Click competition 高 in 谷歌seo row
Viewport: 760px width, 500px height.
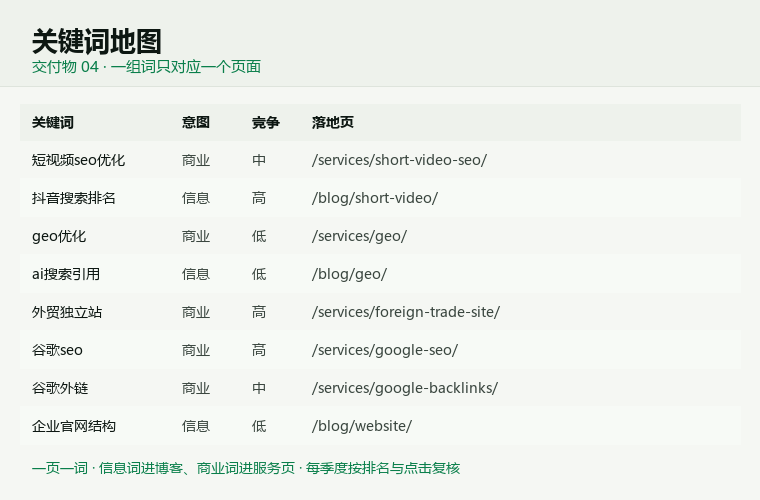[x=259, y=350]
